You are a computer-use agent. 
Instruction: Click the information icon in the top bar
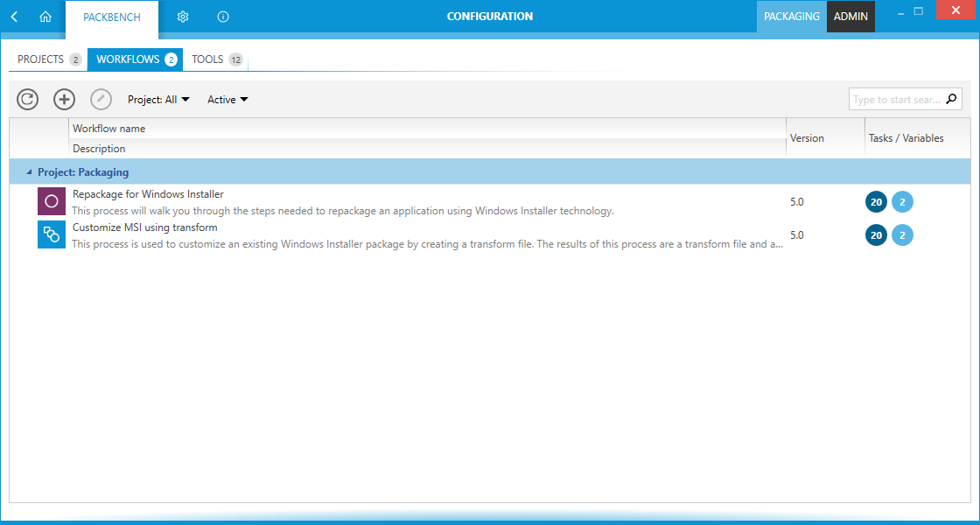click(222, 16)
